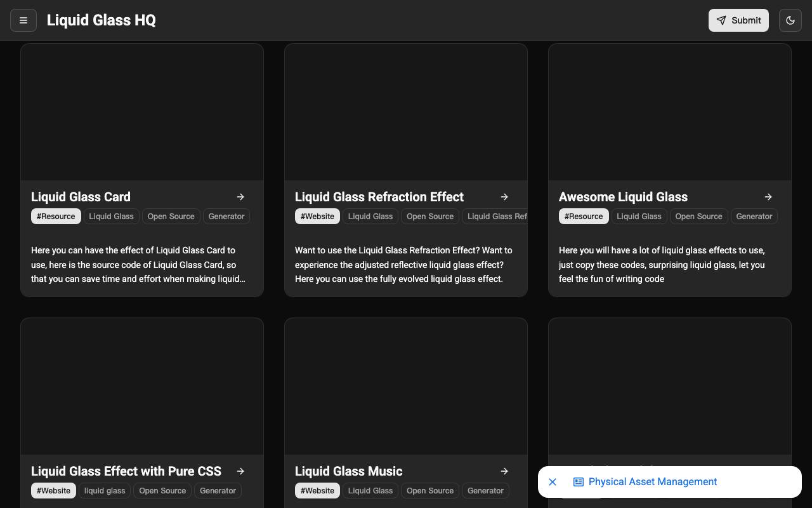Select #Resource tag on Liquid Glass Card
The width and height of the screenshot is (812, 508).
tap(56, 217)
